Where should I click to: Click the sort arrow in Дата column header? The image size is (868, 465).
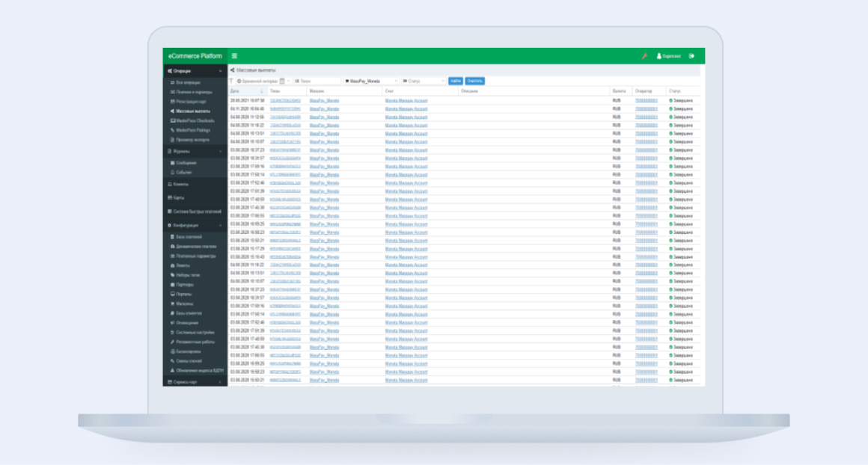click(x=262, y=91)
